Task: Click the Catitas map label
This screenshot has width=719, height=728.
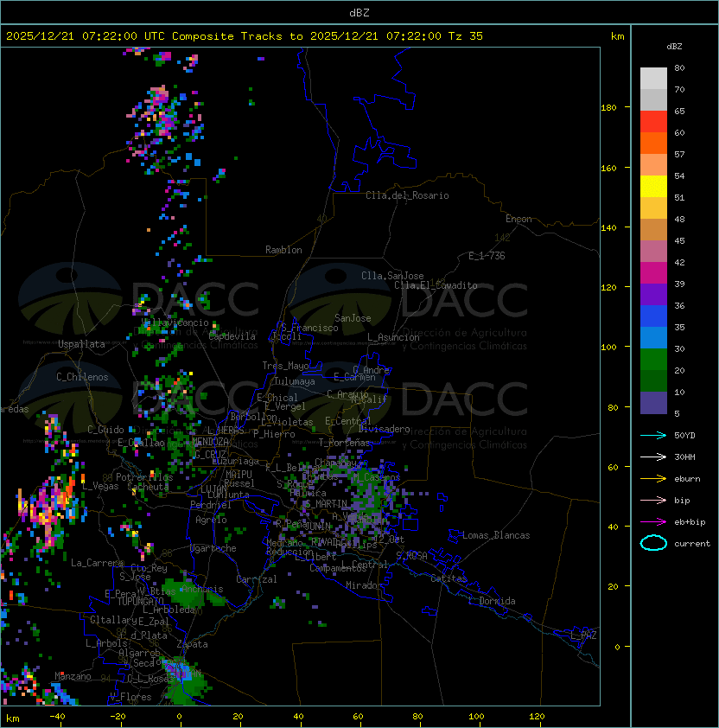Action: 449,578
